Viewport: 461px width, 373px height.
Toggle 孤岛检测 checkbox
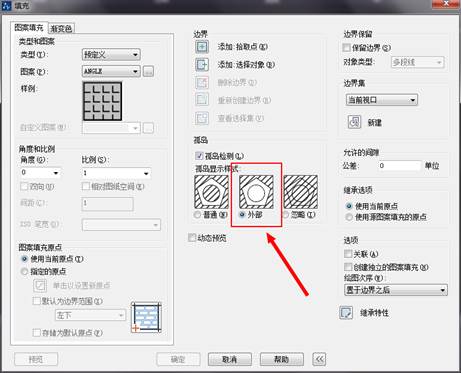tap(199, 156)
